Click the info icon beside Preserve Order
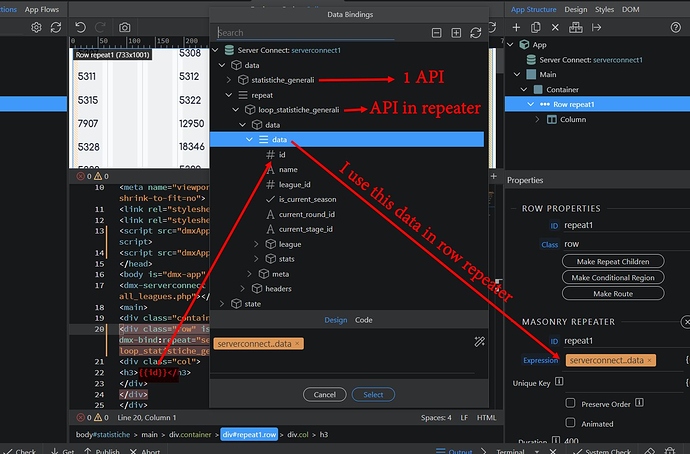 (639, 402)
